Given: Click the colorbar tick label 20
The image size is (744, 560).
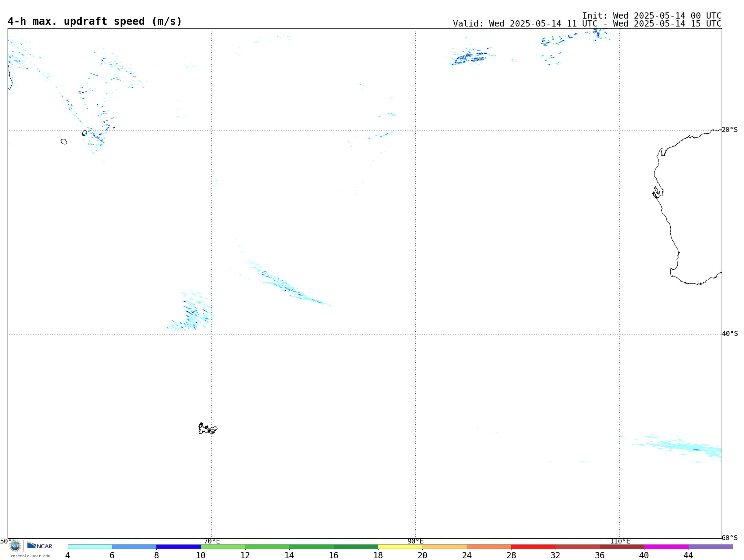Looking at the screenshot, I should (x=422, y=555).
